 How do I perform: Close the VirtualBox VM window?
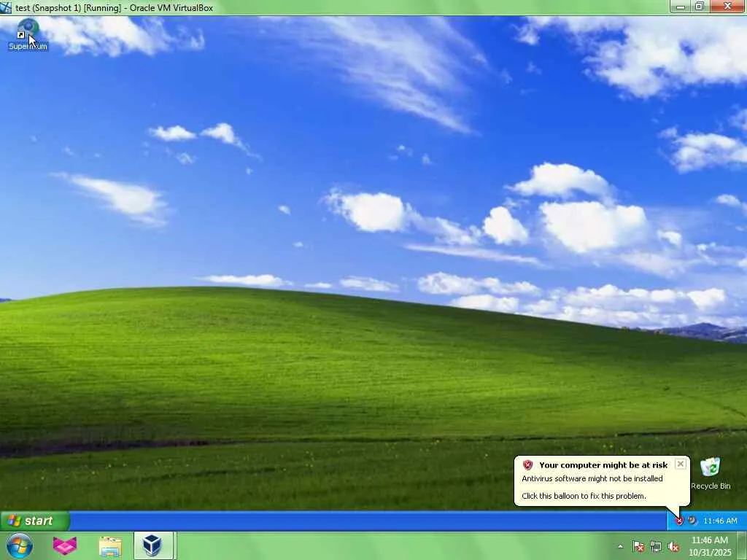click(x=728, y=6)
